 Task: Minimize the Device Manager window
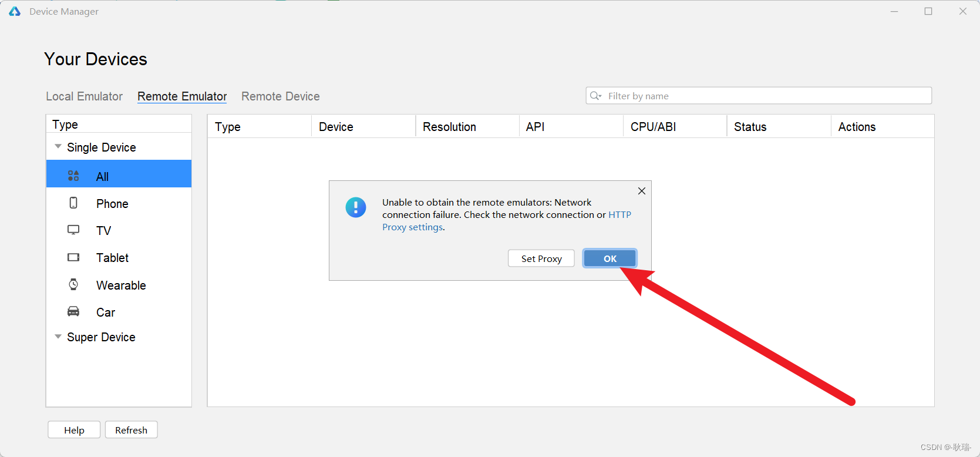(894, 11)
